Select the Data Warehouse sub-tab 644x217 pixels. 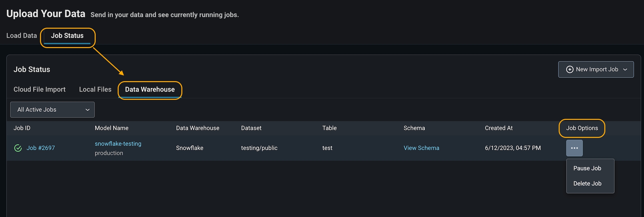coord(150,89)
